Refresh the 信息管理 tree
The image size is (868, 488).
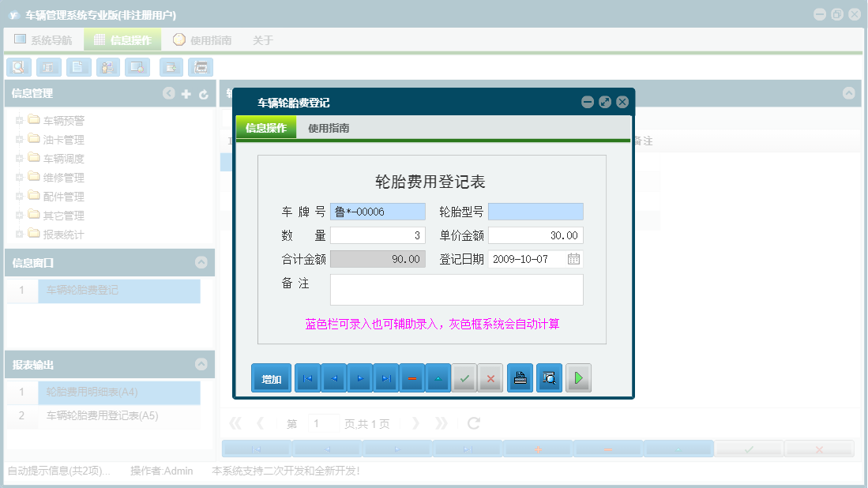point(204,93)
